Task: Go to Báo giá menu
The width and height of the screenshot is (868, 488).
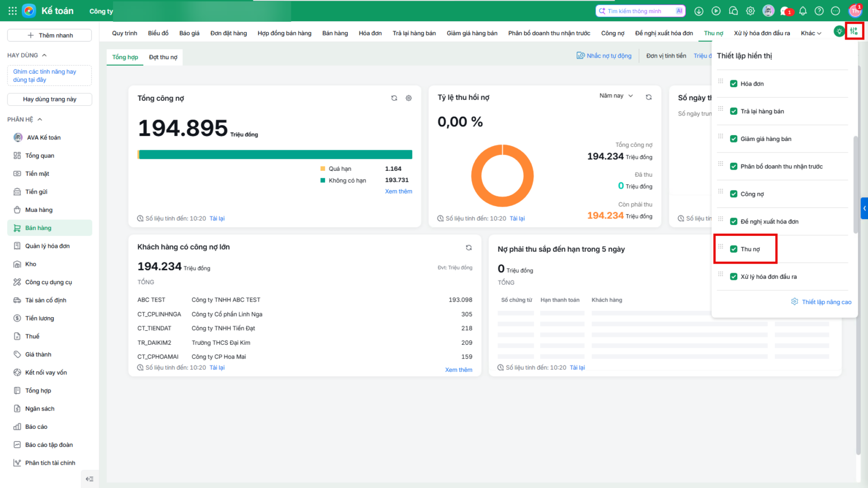Action: (x=189, y=33)
